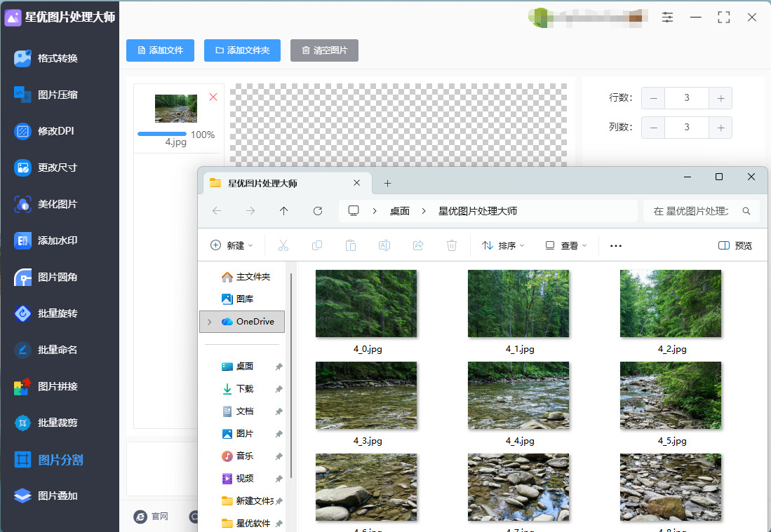Select the 图片压缩 image compression tool

coord(57,95)
